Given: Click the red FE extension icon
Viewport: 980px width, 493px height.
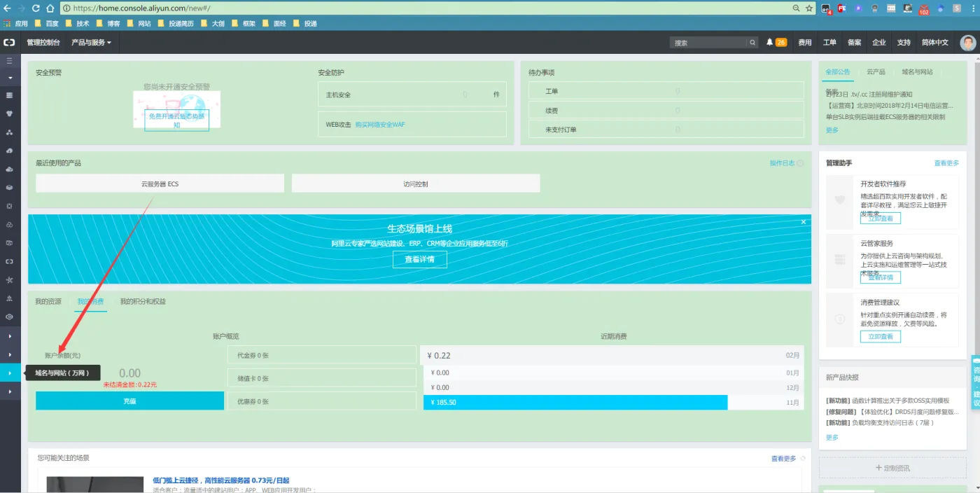Looking at the screenshot, I should (x=842, y=8).
